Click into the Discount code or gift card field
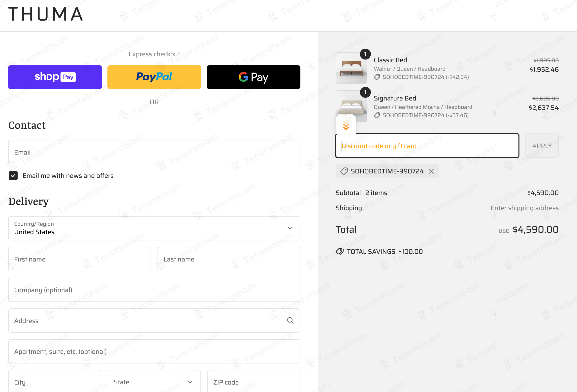Viewport: 577px width, 392px height. tap(427, 146)
